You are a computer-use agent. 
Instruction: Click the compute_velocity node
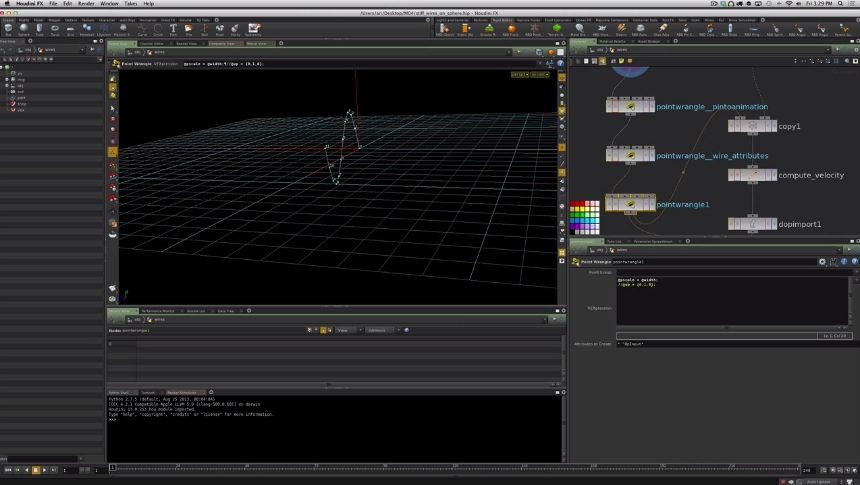(752, 174)
